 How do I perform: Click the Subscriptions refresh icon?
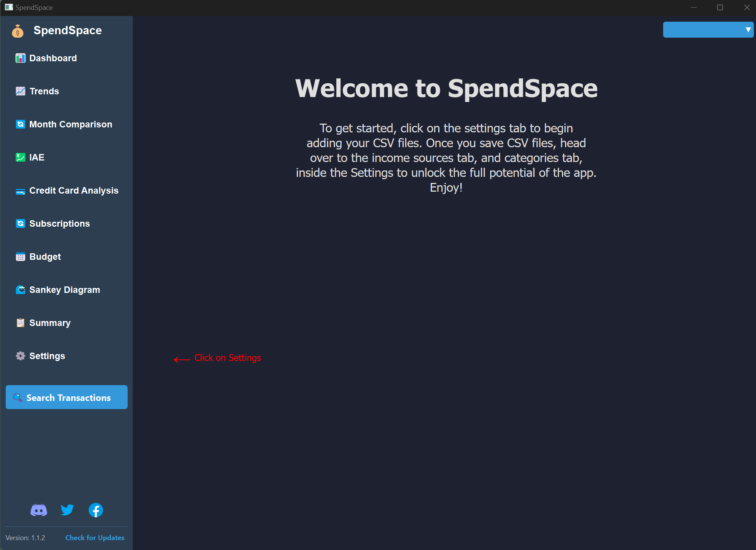point(20,224)
